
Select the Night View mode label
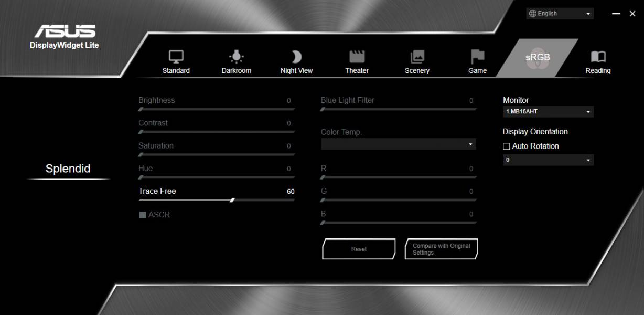[x=297, y=71]
